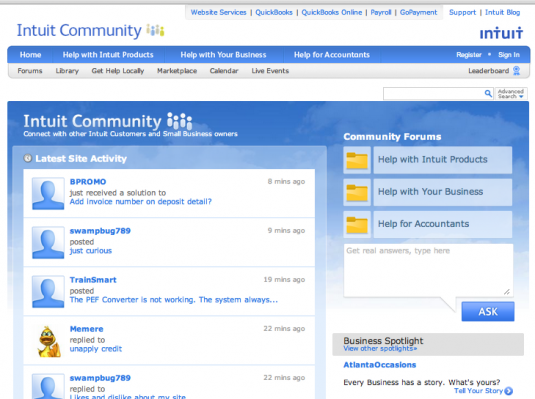535x399 pixels.
Task: Go to the Library submenu item
Action: [x=67, y=71]
